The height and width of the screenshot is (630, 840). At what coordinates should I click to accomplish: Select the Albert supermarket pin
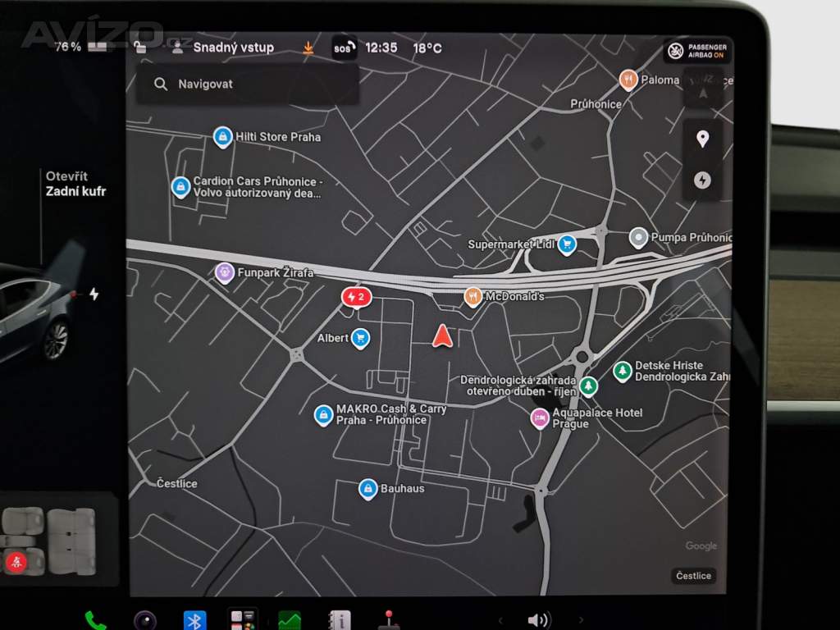click(361, 339)
